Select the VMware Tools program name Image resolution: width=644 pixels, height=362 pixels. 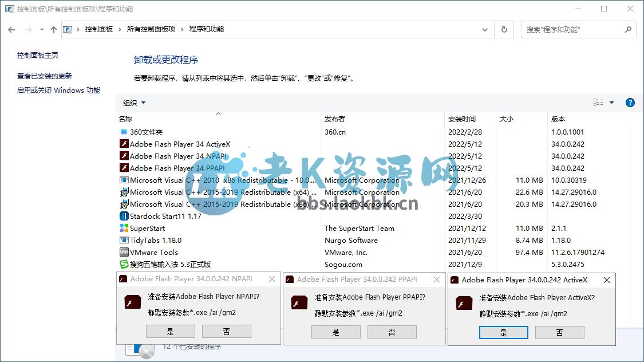pyautogui.click(x=154, y=252)
